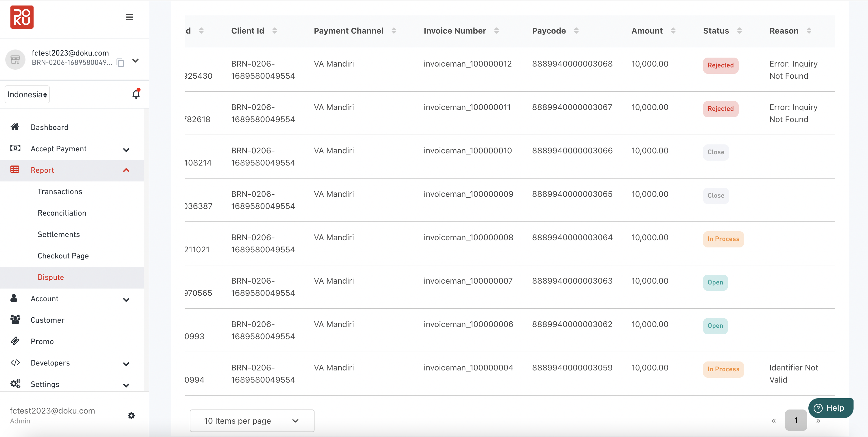Toggle sorting on the Status column
The height and width of the screenshot is (437, 868).
coord(739,30)
